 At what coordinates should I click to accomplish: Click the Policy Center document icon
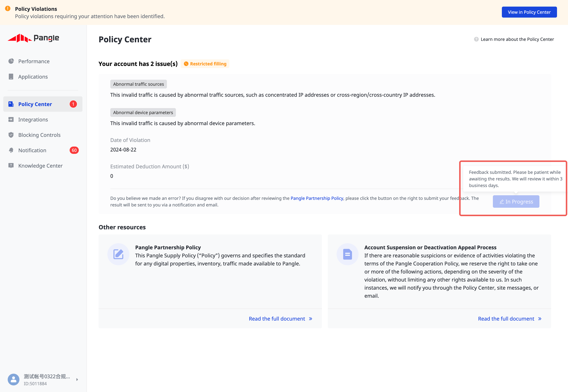click(x=11, y=104)
